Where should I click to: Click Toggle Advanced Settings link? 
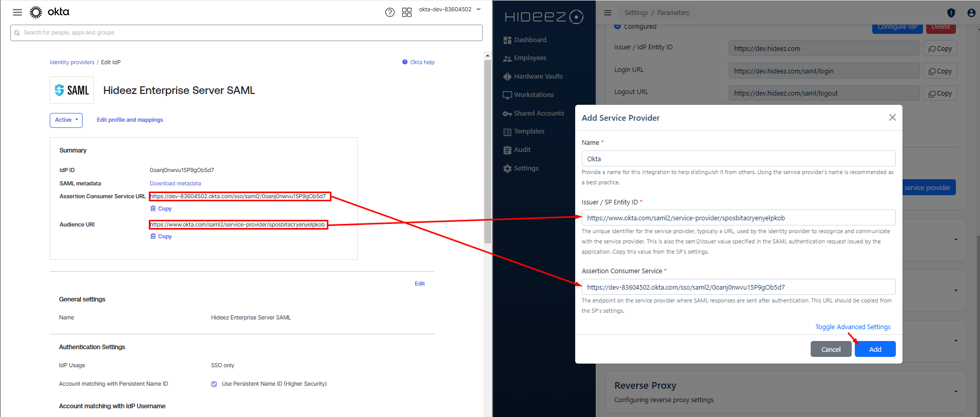pos(852,327)
